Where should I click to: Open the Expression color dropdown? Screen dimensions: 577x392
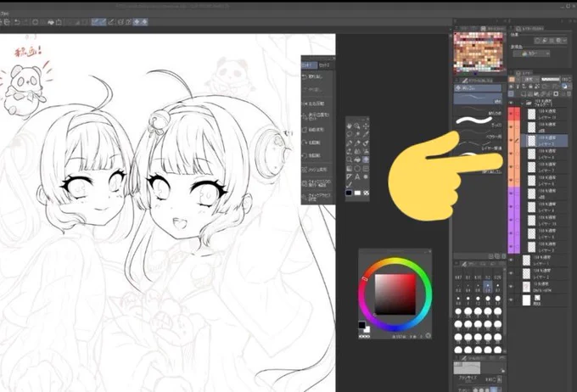[531, 53]
